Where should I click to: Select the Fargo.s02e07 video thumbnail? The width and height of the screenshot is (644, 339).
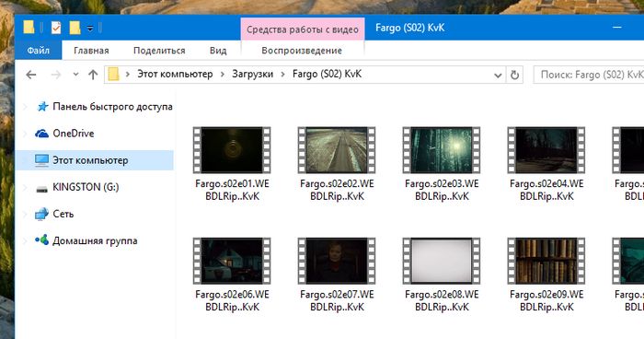337,261
